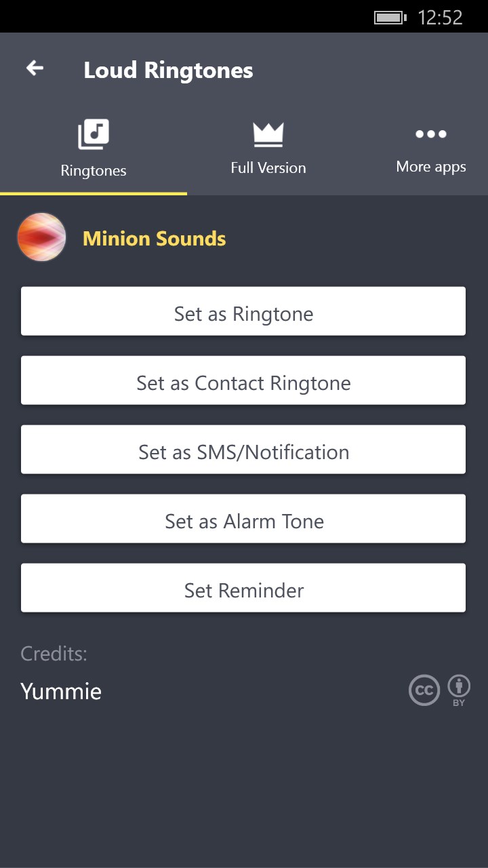Switch to the Ringtones tab label

click(x=94, y=171)
